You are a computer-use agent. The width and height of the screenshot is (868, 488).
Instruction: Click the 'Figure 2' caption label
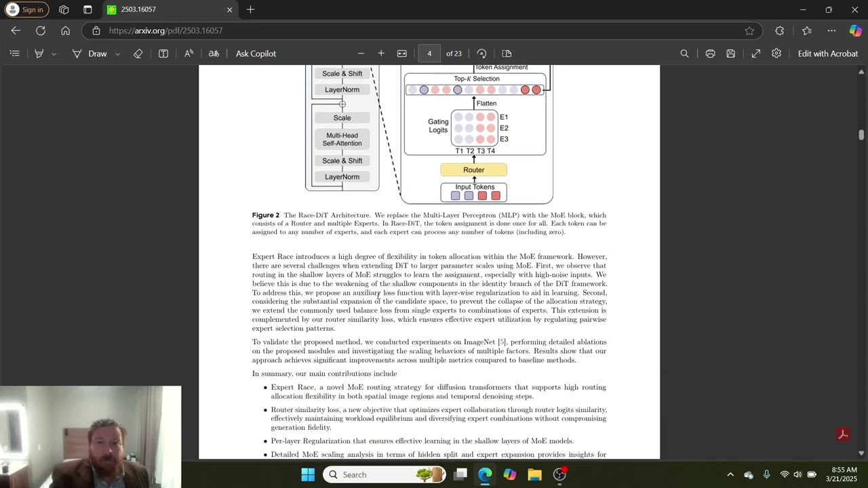[266, 215]
